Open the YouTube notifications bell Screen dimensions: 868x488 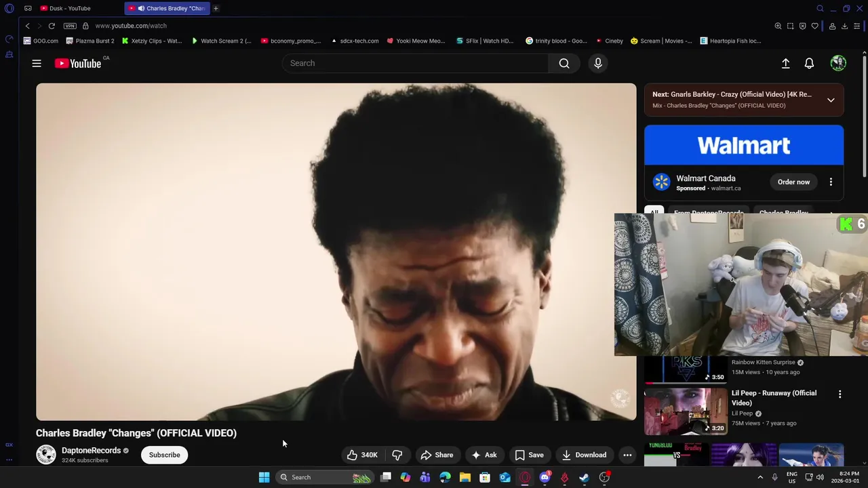click(809, 63)
